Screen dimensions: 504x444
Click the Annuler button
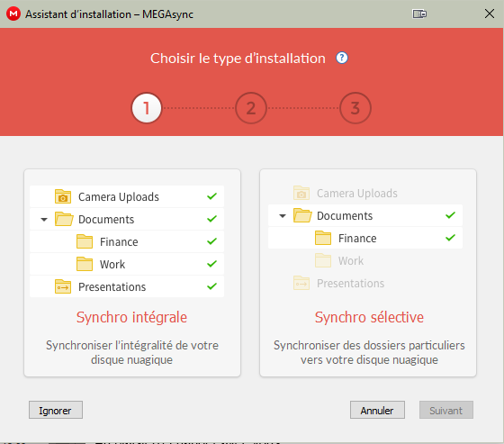click(377, 410)
